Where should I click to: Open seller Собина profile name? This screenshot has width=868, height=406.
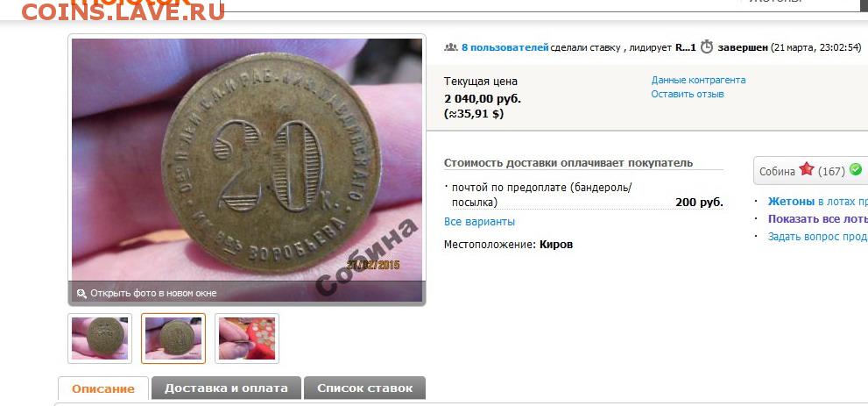tap(777, 171)
